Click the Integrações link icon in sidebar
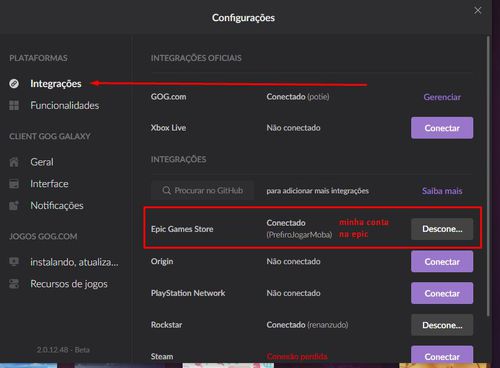The height and width of the screenshot is (368, 500). coord(14,83)
